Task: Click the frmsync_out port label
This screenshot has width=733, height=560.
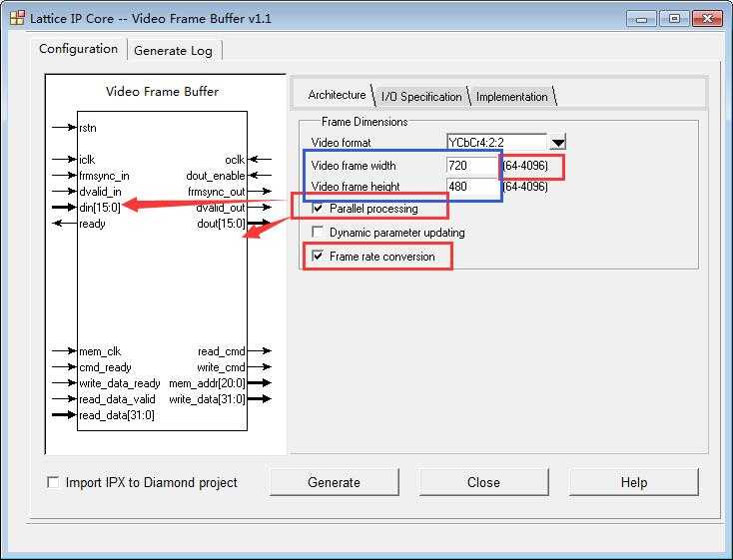Action: [217, 192]
